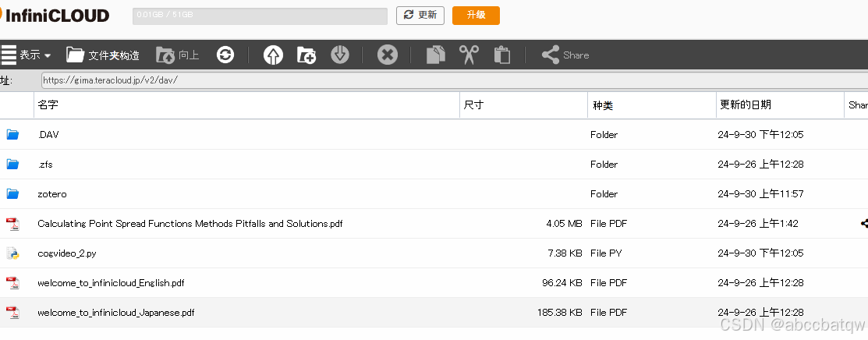The height and width of the screenshot is (340, 868).
Task: Click the 96.24 KB size cell
Action: (x=562, y=283)
